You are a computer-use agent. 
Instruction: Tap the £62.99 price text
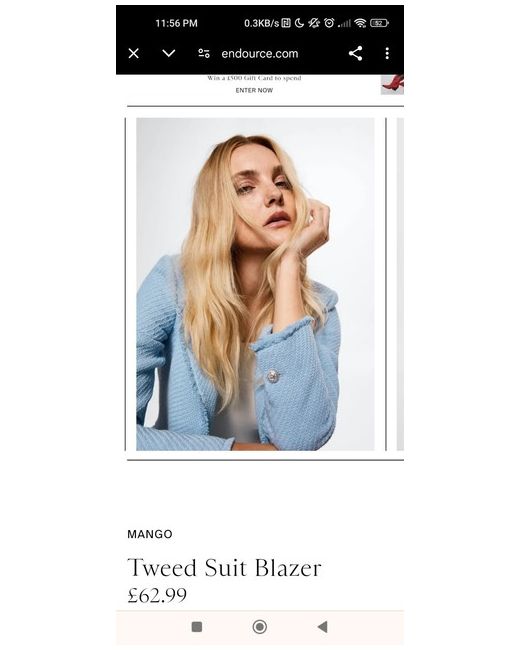(157, 595)
